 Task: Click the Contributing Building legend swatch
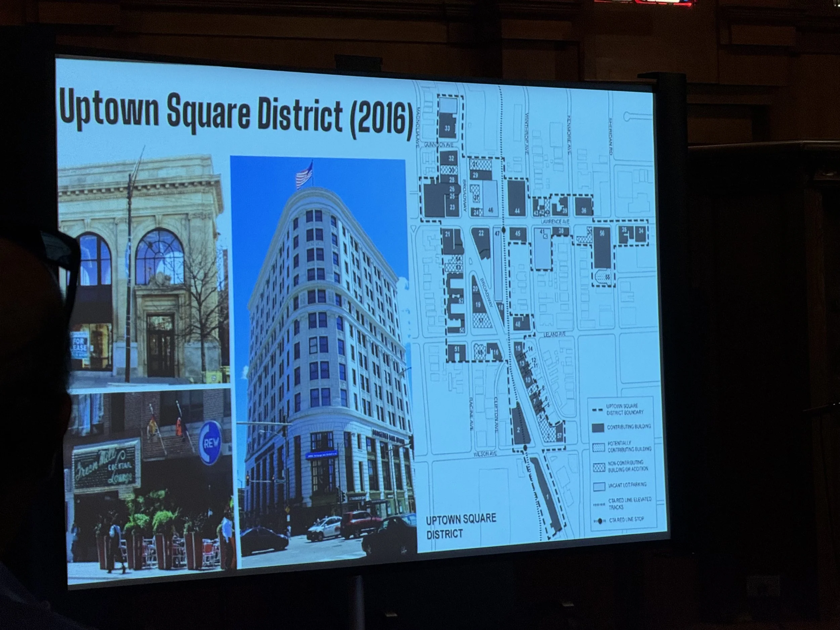(598, 428)
